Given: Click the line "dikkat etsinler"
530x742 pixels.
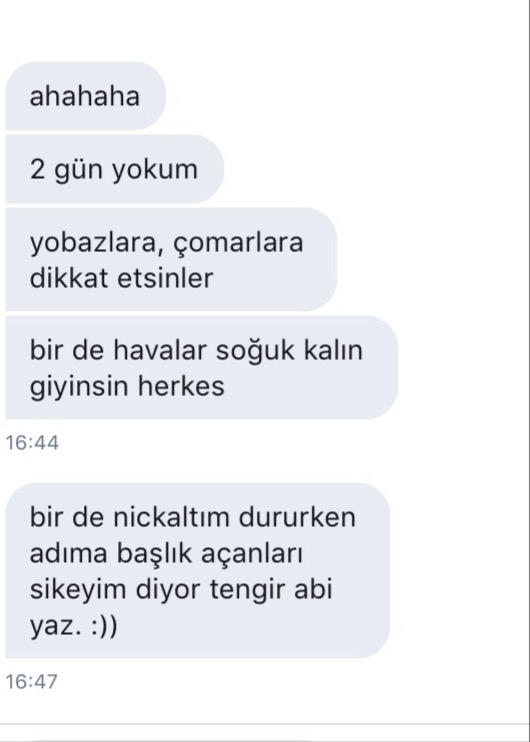Looking at the screenshot, I should pos(121,278).
